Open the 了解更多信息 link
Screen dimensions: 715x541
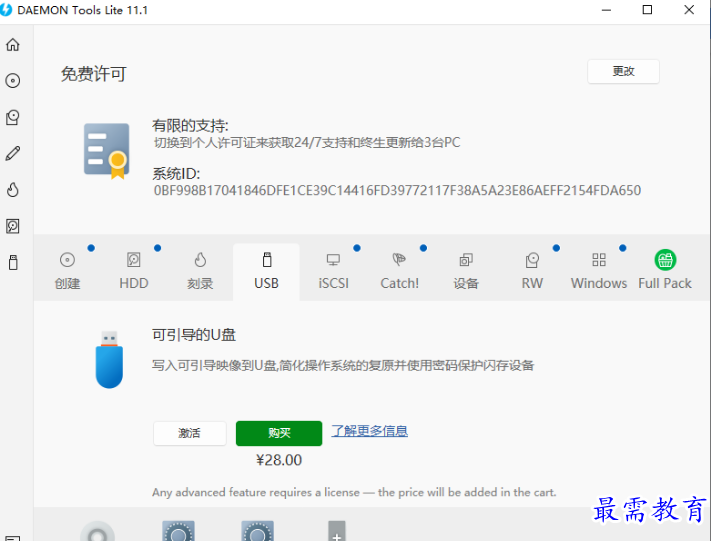tap(369, 431)
